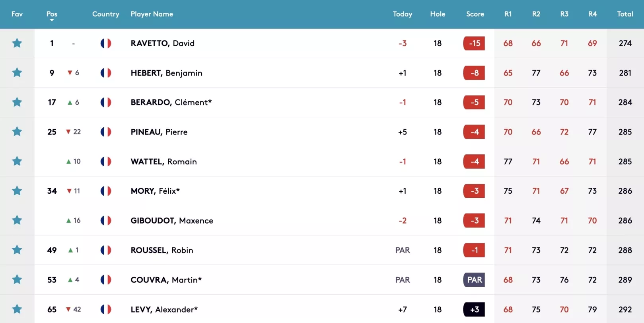Open player profile for LEVY, Alexander

(164, 309)
